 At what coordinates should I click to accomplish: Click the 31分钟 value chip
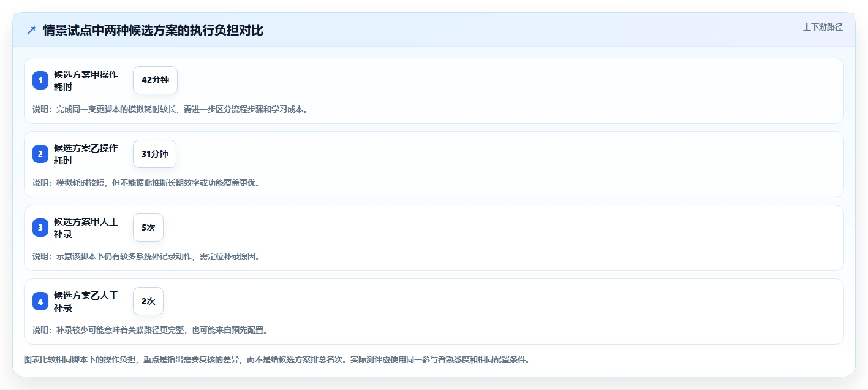154,154
